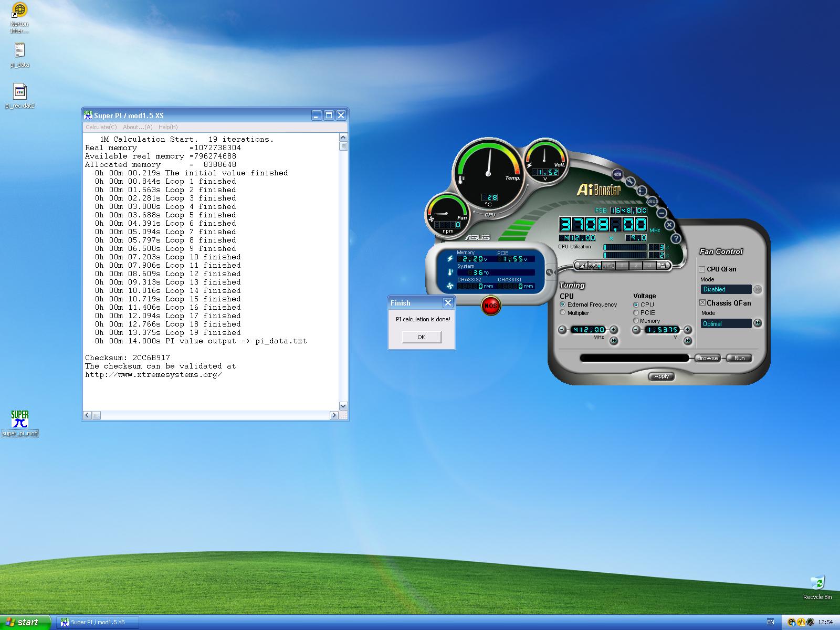Click fast-forward button under voltage value
The height and width of the screenshot is (630, 840).
click(687, 341)
